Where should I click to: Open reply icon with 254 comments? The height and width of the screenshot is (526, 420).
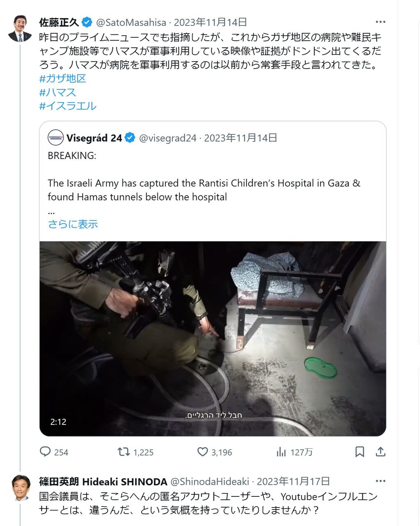click(45, 452)
